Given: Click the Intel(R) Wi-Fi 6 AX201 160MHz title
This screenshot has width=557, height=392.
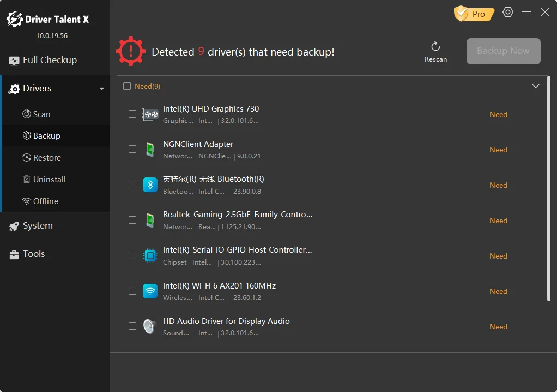Looking at the screenshot, I should point(219,286).
